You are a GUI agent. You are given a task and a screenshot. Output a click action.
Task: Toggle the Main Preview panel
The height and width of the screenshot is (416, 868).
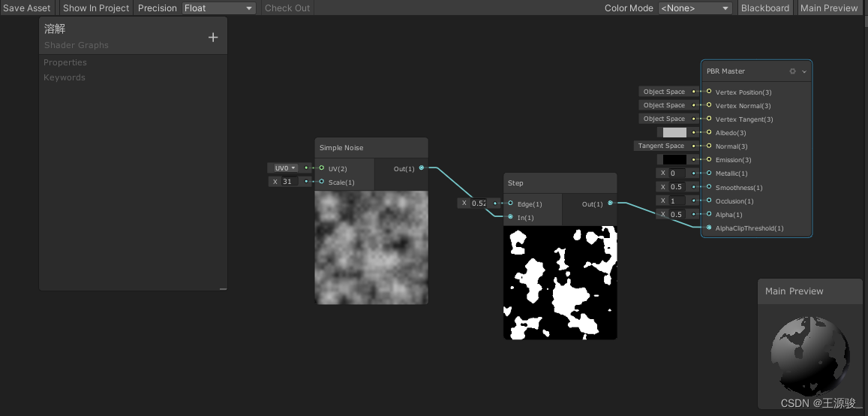(x=828, y=8)
